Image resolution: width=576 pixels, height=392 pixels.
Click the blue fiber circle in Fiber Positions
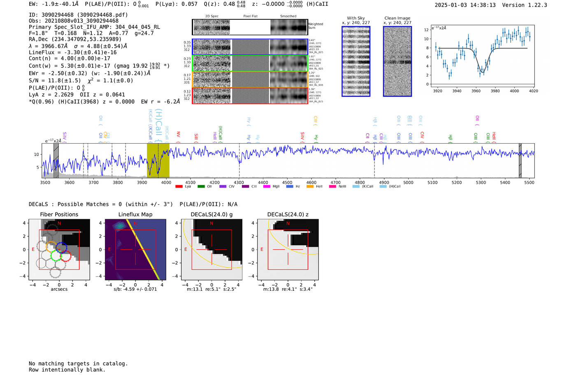(62, 248)
